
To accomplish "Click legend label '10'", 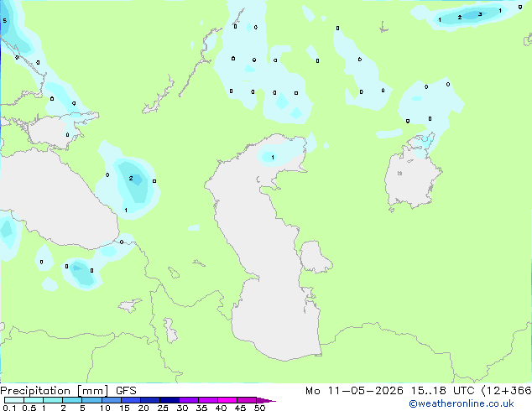I will 105,408.
